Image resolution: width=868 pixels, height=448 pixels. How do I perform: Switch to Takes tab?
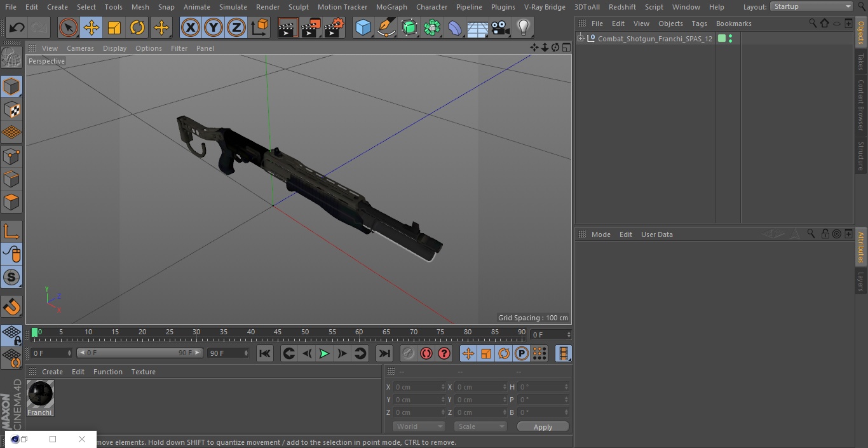(861, 62)
